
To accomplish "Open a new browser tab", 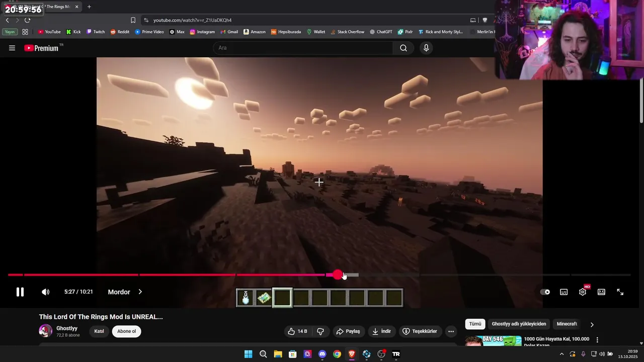I will coord(89,7).
